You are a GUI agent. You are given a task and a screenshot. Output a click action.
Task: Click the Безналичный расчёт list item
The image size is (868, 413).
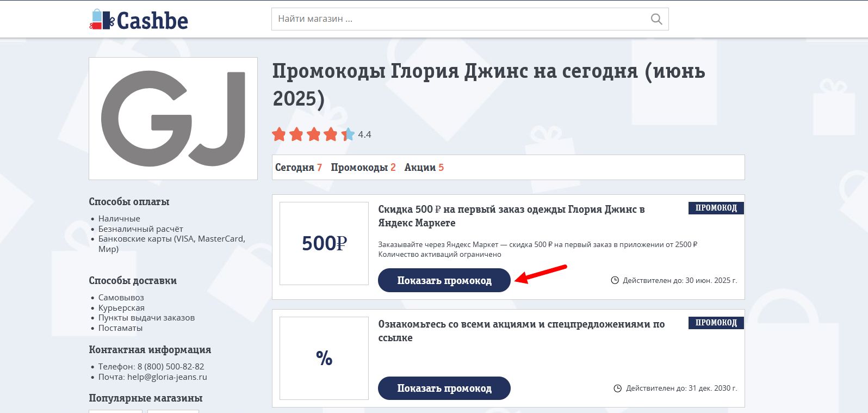click(x=140, y=229)
